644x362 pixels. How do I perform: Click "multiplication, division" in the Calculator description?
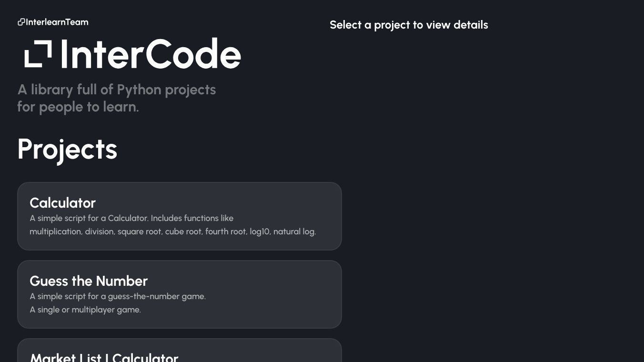tap(72, 231)
